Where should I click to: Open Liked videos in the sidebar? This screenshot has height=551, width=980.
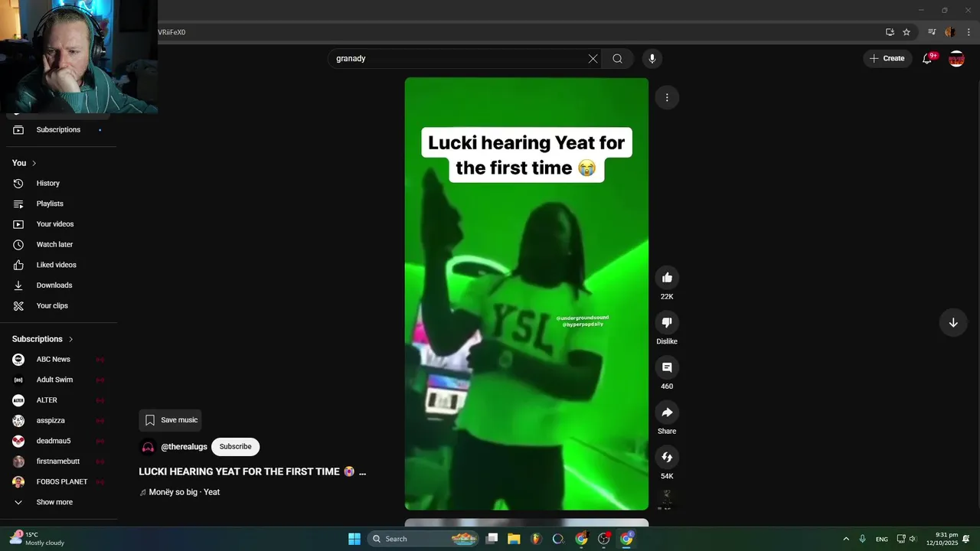59,265
